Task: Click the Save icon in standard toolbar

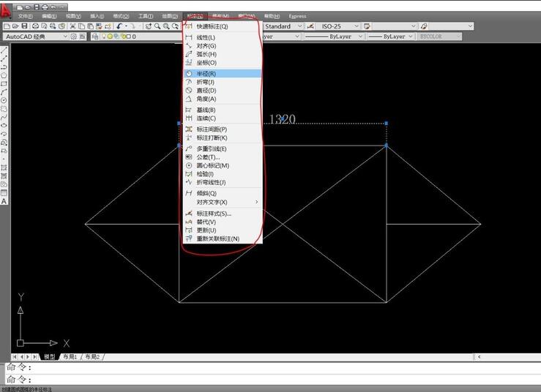Action: (x=24, y=26)
